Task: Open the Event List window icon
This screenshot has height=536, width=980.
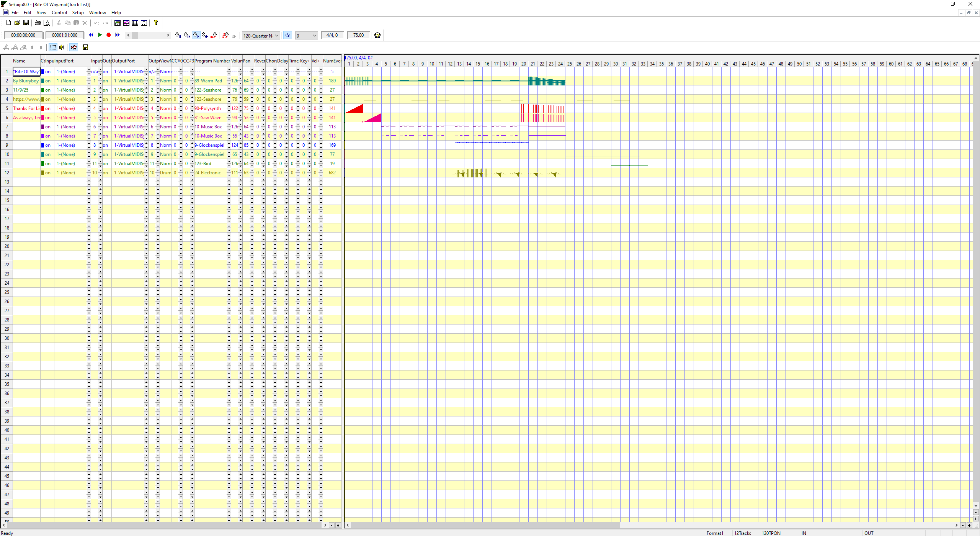Action: (135, 23)
